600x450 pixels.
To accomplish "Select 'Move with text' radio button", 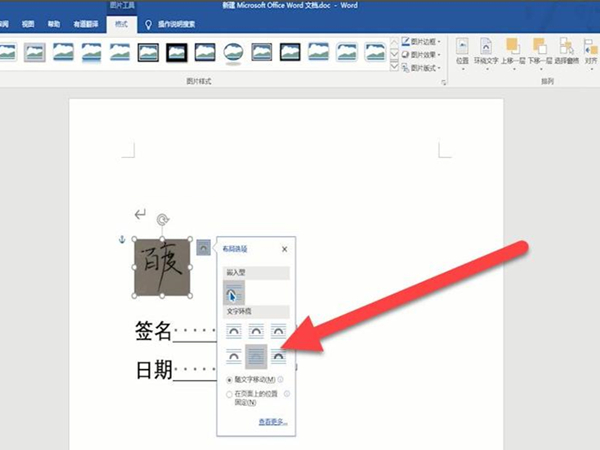I will (x=232, y=380).
